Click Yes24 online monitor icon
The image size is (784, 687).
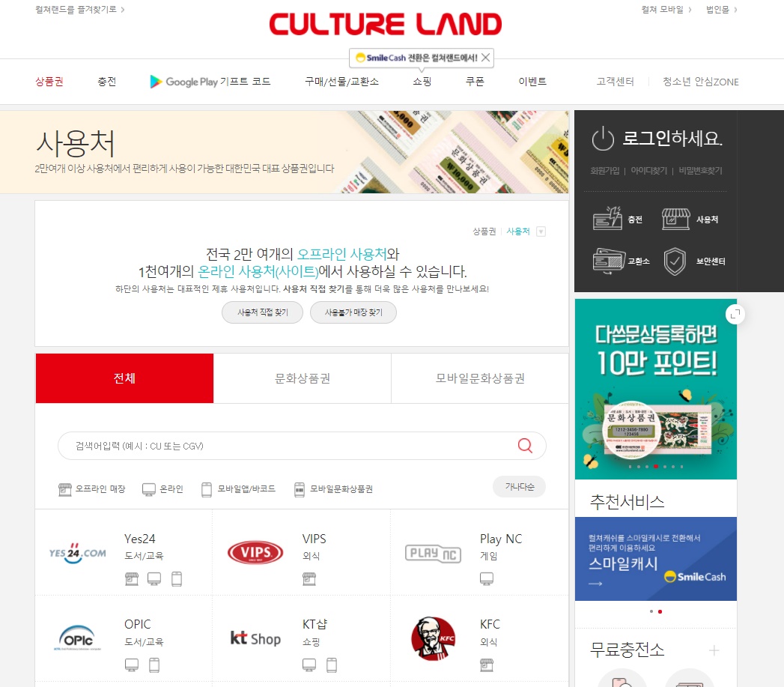click(x=154, y=579)
